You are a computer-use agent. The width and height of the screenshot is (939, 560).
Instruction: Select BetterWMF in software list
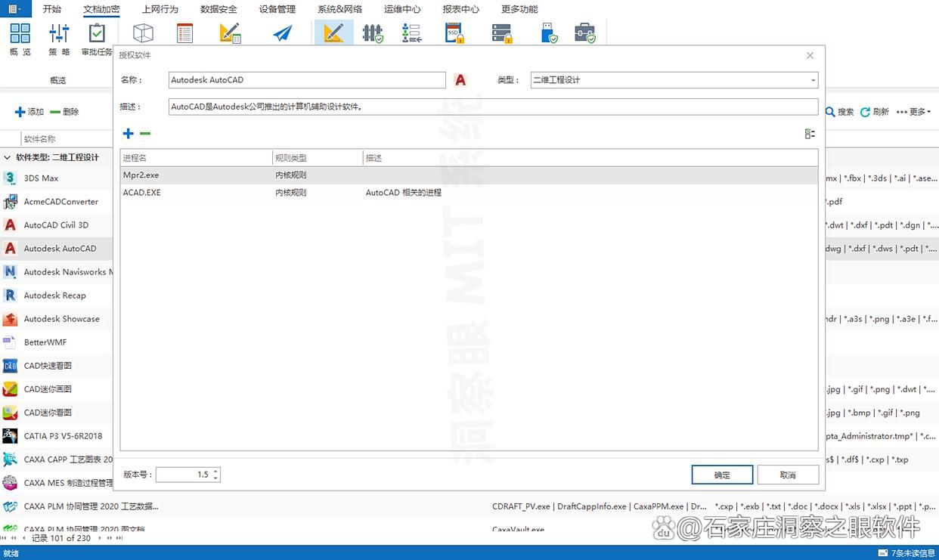[45, 342]
